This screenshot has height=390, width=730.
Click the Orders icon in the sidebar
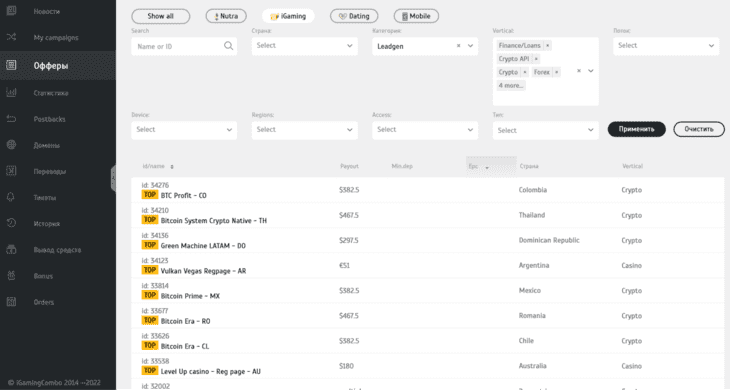coord(11,302)
